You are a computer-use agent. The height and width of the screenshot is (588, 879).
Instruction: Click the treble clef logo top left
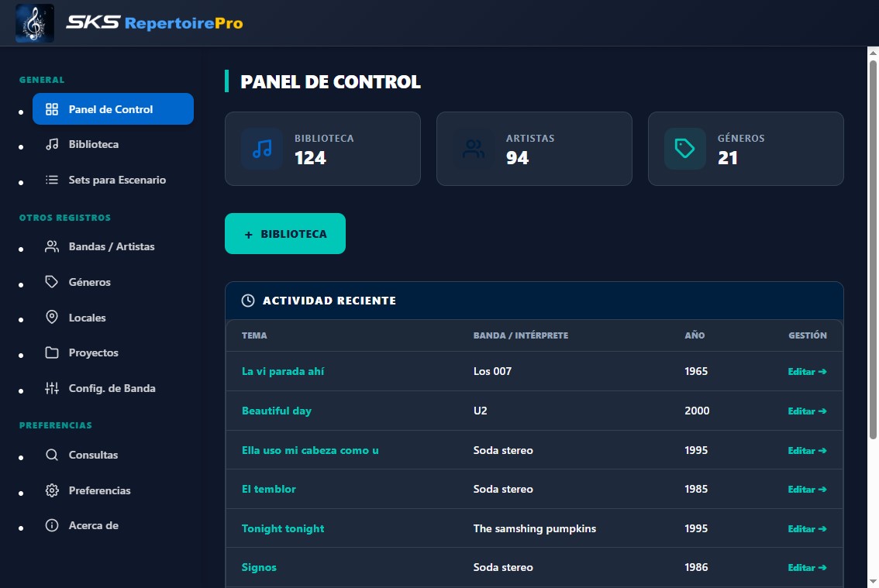(33, 22)
